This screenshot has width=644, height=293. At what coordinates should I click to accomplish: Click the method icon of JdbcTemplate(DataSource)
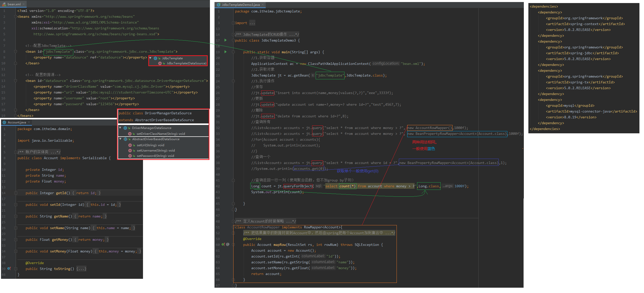coord(160,63)
